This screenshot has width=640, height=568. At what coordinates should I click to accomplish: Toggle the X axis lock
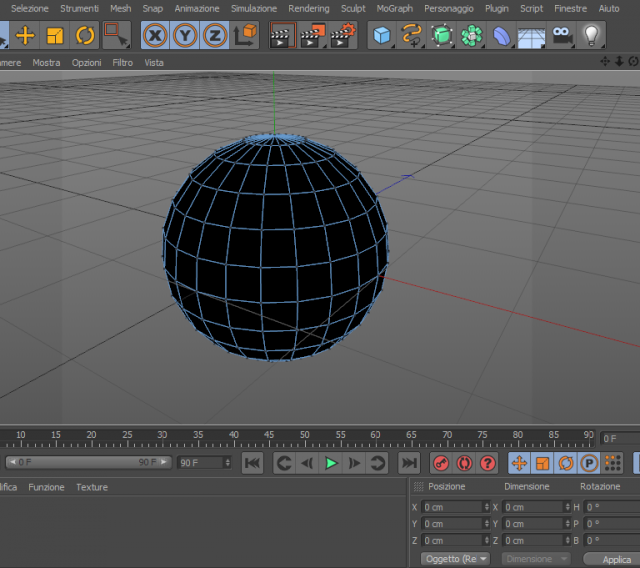pyautogui.click(x=155, y=36)
